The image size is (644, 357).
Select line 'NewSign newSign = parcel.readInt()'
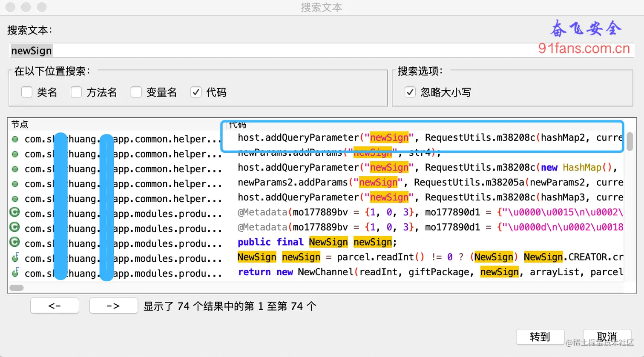[x=430, y=257]
